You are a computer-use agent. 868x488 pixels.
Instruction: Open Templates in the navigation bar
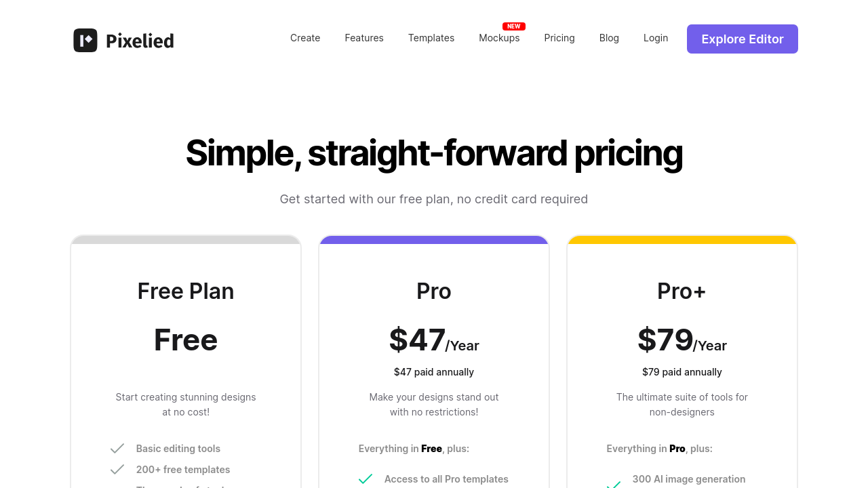(431, 38)
